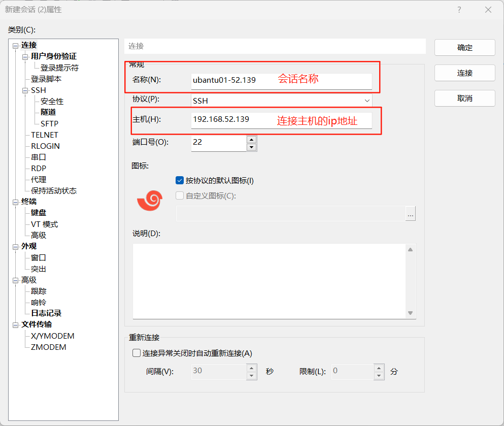
Task: Select 保持活动状态 in the tree
Action: pyautogui.click(x=54, y=190)
